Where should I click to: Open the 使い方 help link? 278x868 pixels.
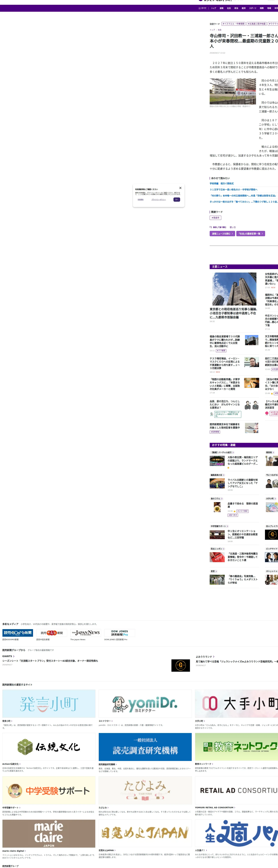(x=233, y=227)
